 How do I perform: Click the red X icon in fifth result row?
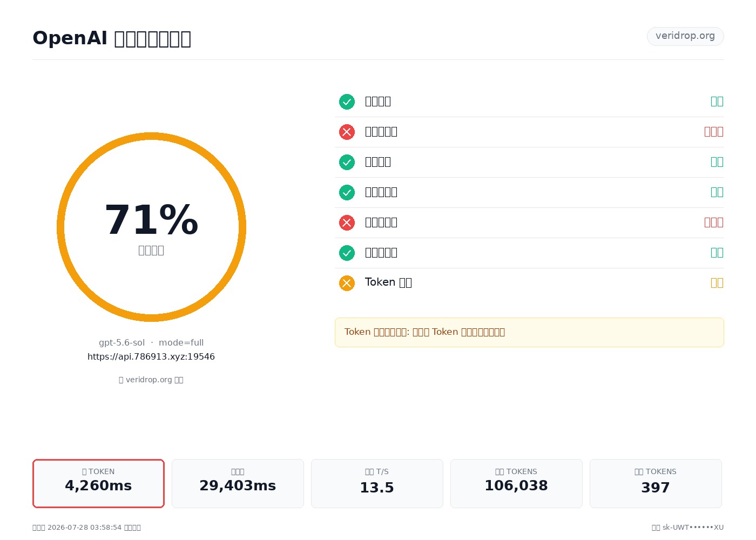(x=347, y=222)
